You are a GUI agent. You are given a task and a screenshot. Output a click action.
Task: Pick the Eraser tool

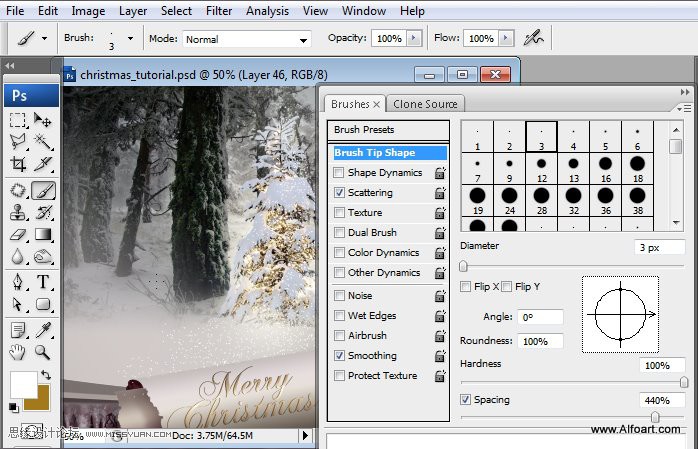[x=18, y=234]
